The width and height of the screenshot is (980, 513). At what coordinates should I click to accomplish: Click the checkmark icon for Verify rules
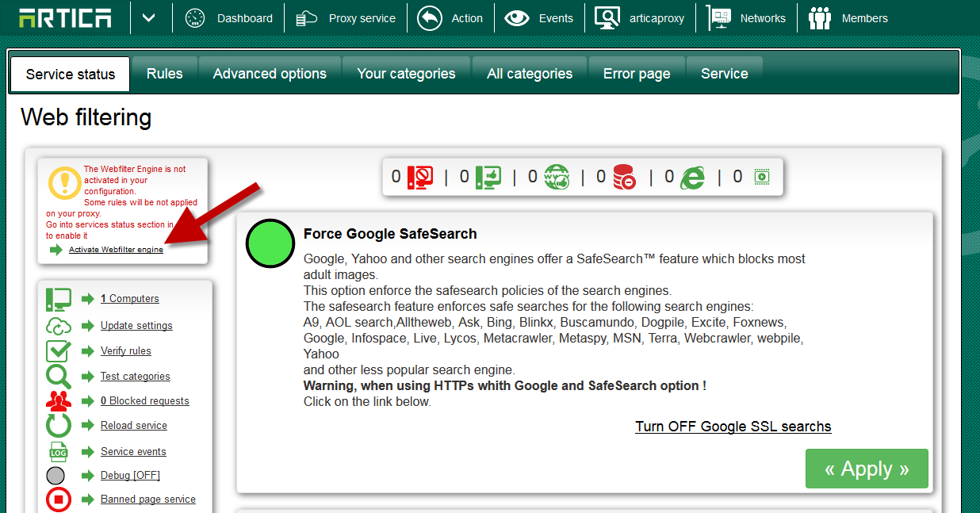59,351
